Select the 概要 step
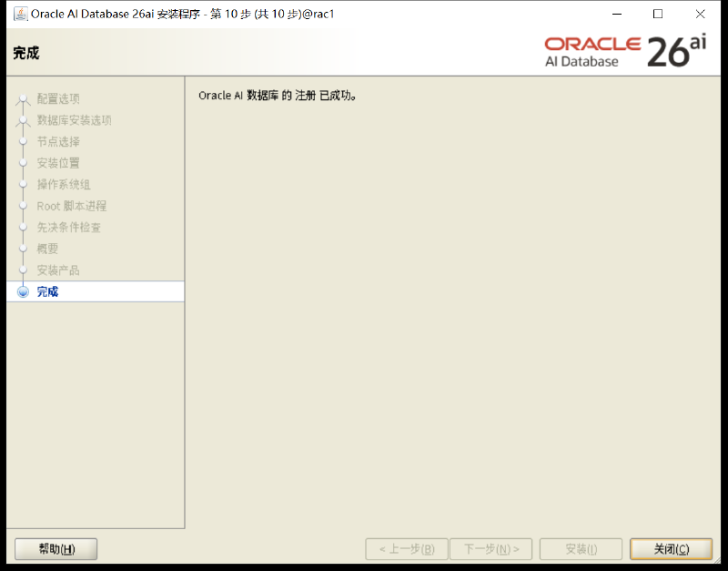728x571 pixels. pyautogui.click(x=47, y=249)
